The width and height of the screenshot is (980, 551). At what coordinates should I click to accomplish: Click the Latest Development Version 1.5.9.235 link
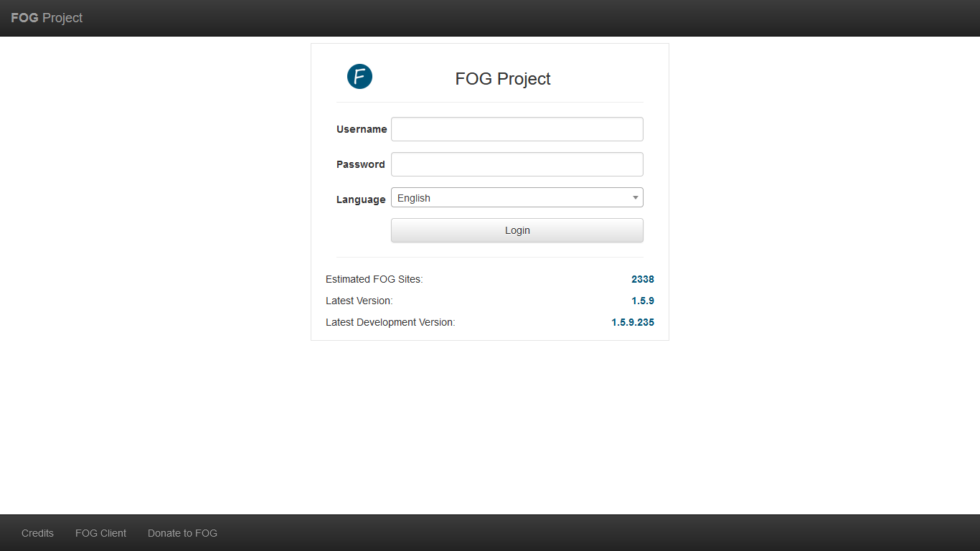pyautogui.click(x=632, y=322)
